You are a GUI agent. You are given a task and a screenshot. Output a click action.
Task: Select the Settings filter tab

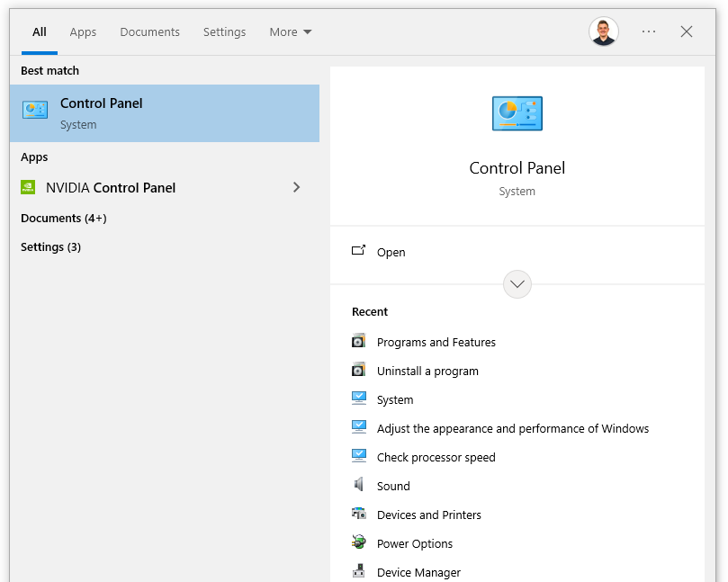[x=224, y=31]
